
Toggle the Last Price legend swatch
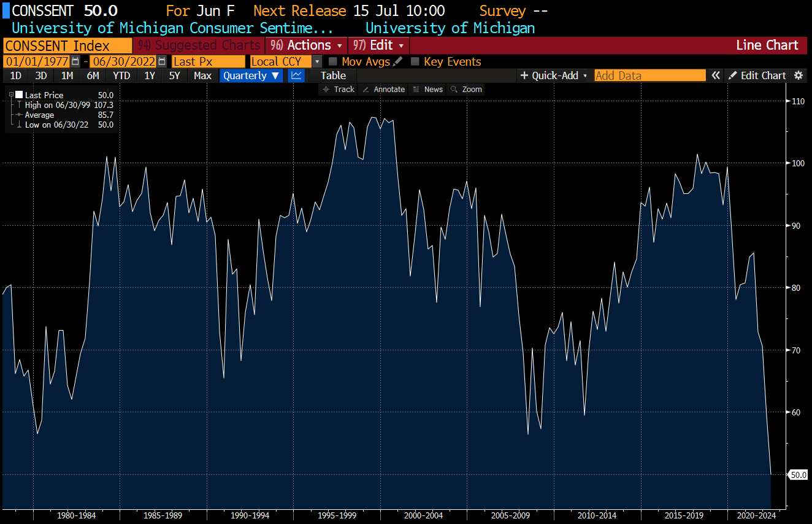[20, 94]
